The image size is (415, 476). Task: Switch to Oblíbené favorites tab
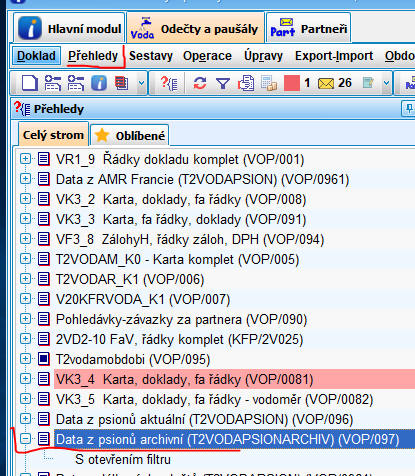point(130,136)
